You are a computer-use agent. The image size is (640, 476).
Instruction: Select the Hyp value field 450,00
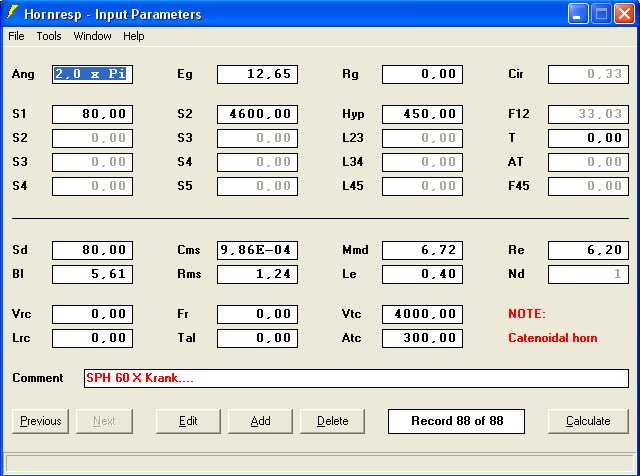pos(422,114)
